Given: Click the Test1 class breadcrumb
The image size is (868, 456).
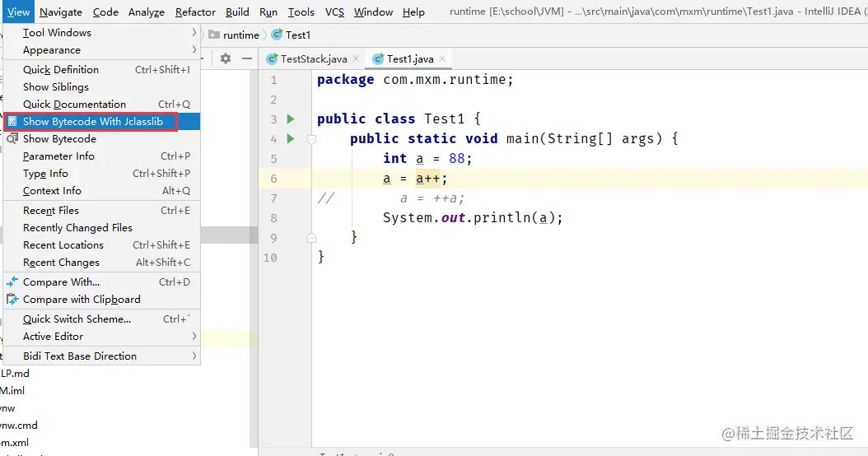Looking at the screenshot, I should [x=292, y=35].
